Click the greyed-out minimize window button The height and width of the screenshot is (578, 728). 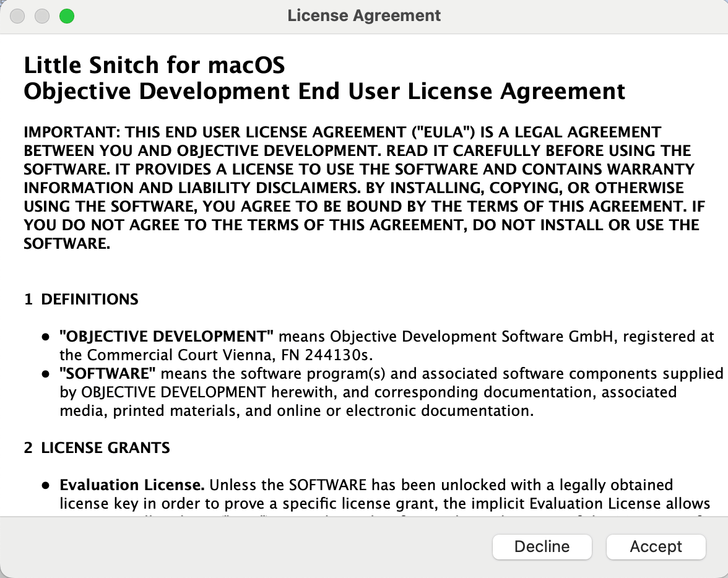click(42, 16)
